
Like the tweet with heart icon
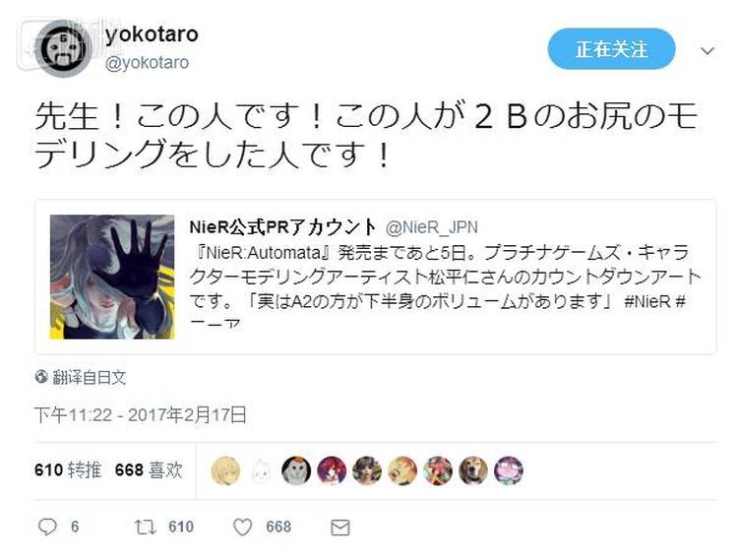point(243,528)
